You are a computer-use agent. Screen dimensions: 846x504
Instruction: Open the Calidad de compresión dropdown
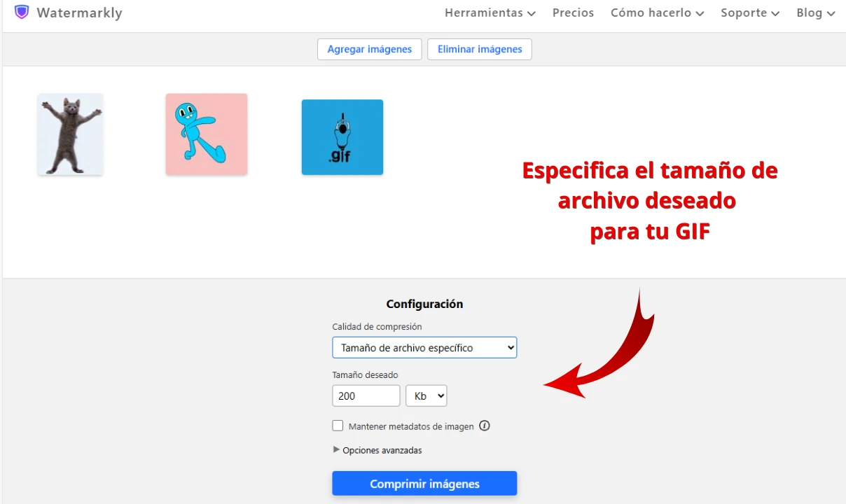point(424,348)
